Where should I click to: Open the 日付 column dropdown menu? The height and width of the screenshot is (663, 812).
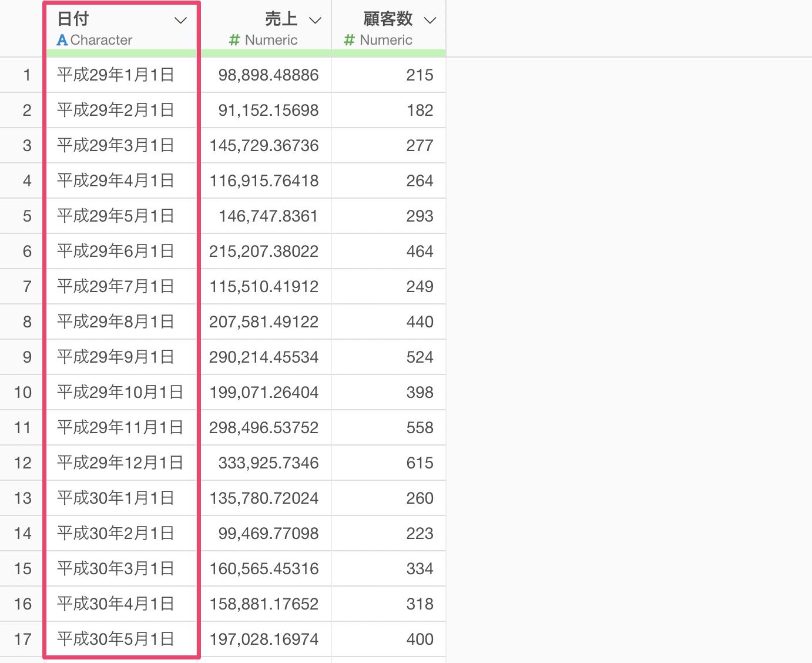pyautogui.click(x=181, y=21)
